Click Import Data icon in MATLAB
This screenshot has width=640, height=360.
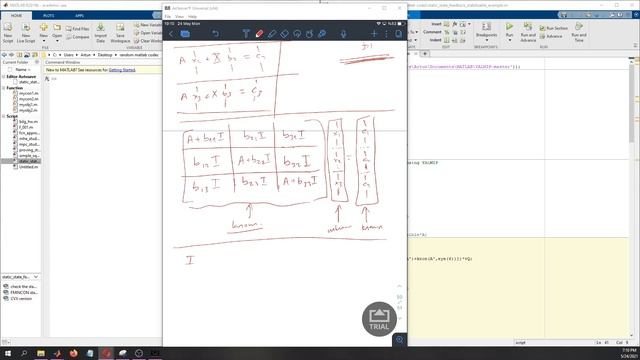click(x=100, y=33)
